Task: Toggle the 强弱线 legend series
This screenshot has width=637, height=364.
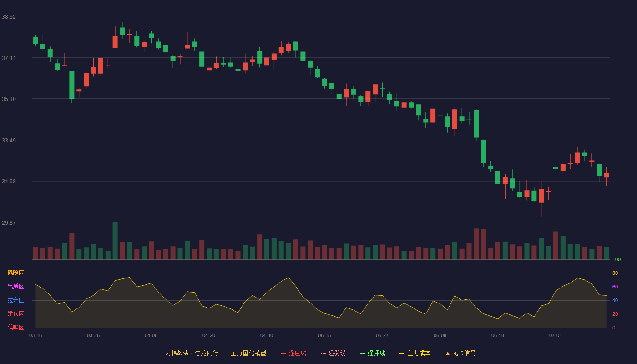Action: (x=333, y=353)
